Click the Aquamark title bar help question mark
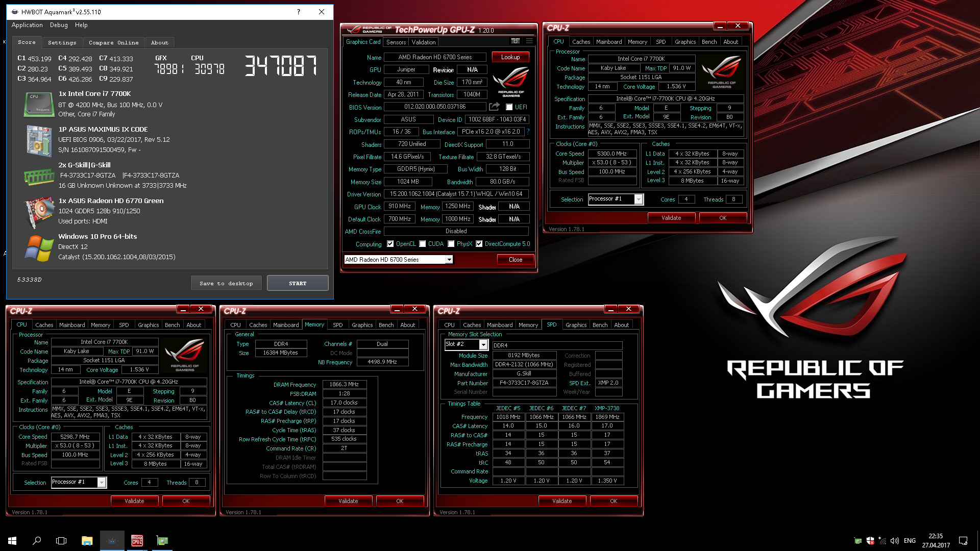This screenshot has height=551, width=980. click(x=299, y=12)
